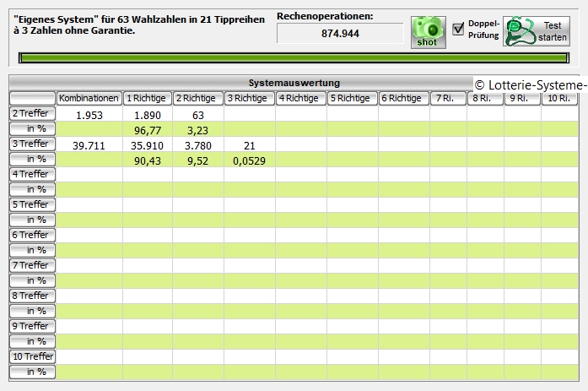Select the 5 Treffer row header
This screenshot has height=391, width=588.
pos(32,205)
